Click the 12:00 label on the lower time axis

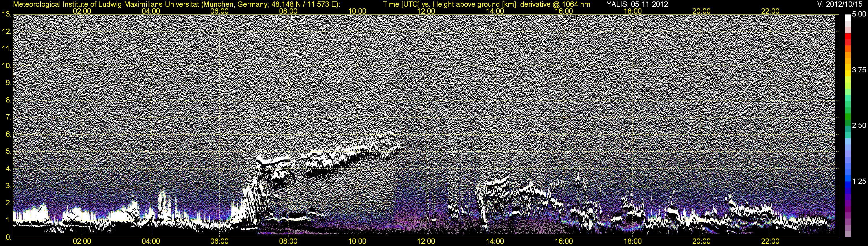point(426,242)
